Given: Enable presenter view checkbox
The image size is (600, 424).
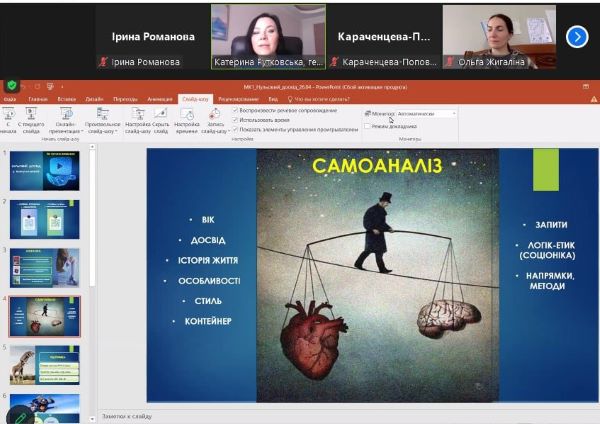Looking at the screenshot, I should [x=368, y=126].
